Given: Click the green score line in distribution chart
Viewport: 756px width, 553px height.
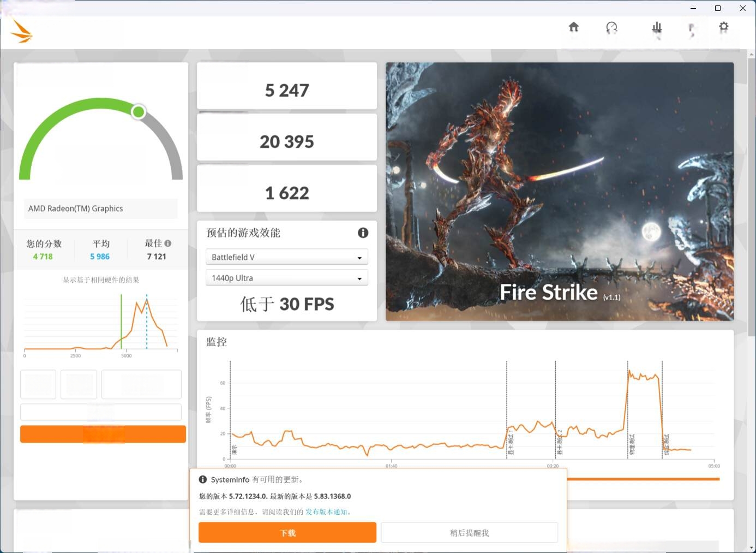Looking at the screenshot, I should [x=121, y=322].
